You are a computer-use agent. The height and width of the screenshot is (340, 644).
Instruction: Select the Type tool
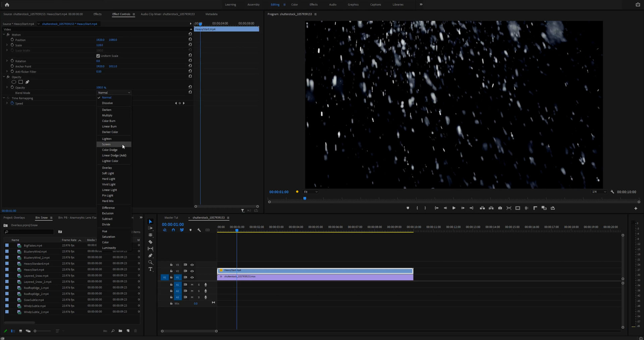tap(150, 269)
